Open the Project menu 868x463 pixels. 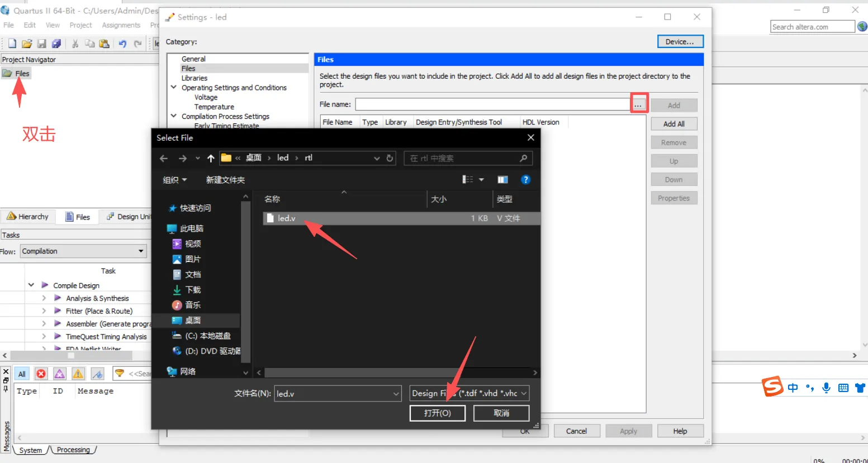80,25
